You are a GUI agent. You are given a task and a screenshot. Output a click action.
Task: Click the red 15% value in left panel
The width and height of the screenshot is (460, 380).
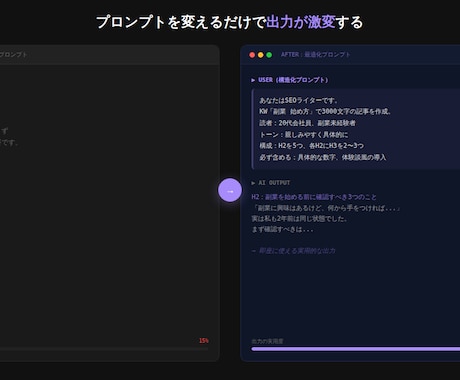(204, 341)
